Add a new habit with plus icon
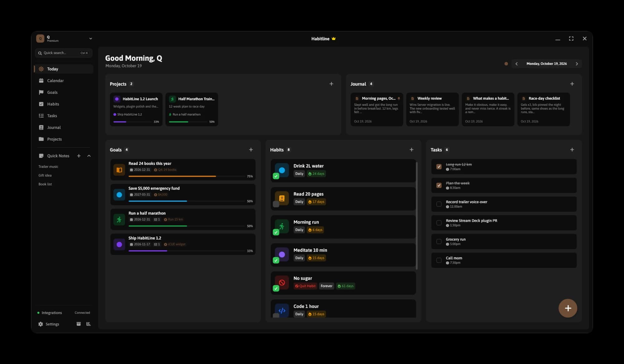 (x=412, y=149)
